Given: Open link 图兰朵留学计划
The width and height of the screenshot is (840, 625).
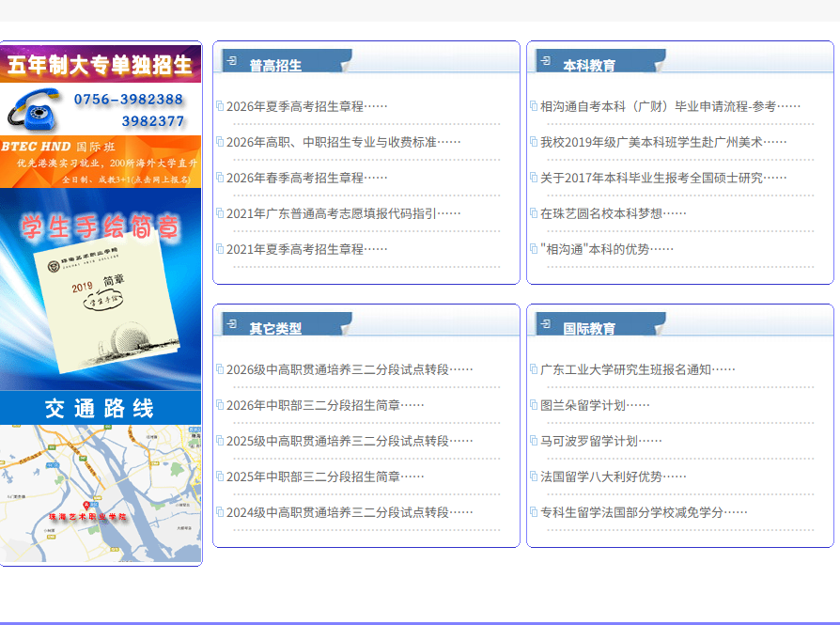Looking at the screenshot, I should click(x=595, y=405).
